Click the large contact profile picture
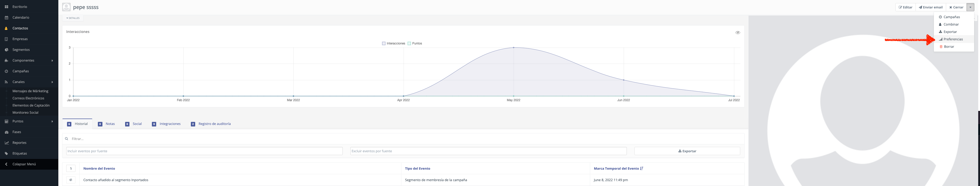 863,101
